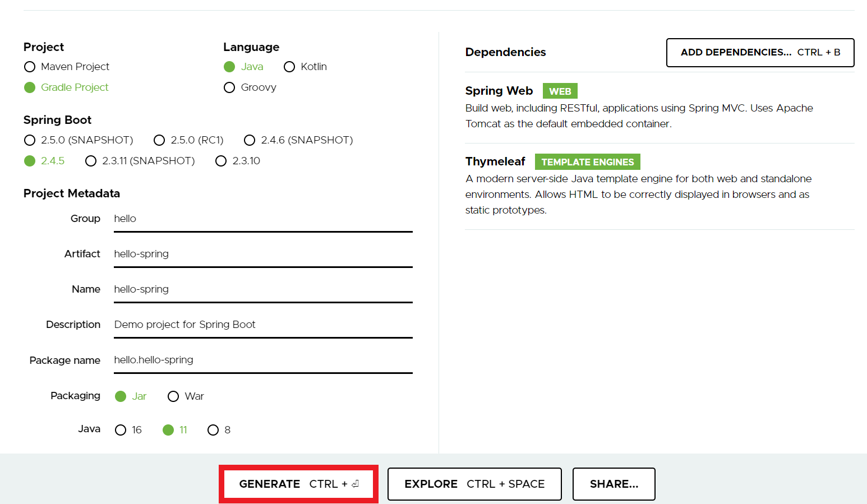Viewport: 867px width, 504px height.
Task: Select Spring Boot 2.3.11 (SNAPSHOT)
Action: point(140,161)
